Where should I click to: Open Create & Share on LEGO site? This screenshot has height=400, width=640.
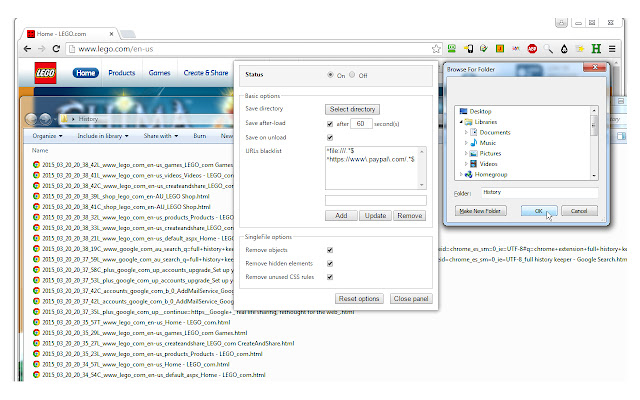point(206,73)
